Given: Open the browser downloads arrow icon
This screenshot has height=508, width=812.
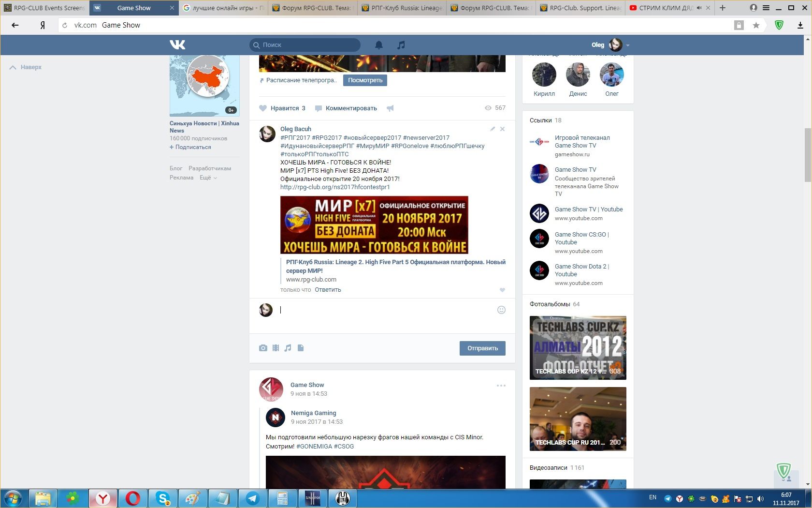Looking at the screenshot, I should 800,25.
